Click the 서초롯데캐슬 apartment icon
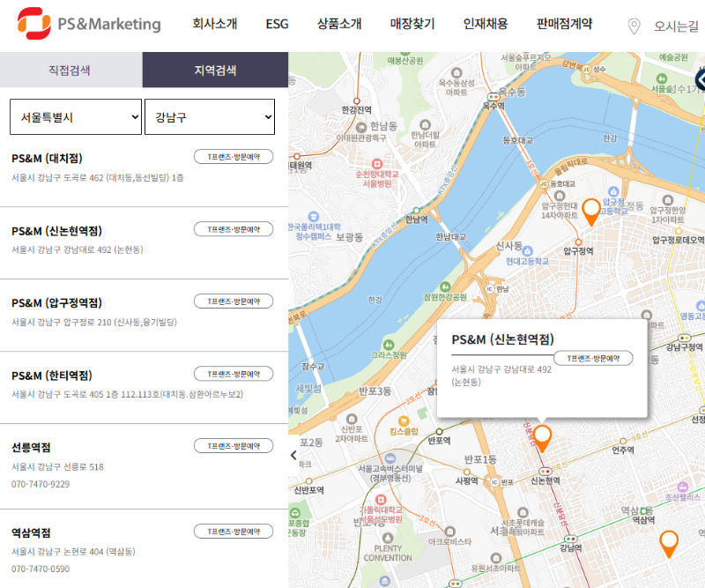This screenshot has height=588, width=705. pyautogui.click(x=523, y=512)
